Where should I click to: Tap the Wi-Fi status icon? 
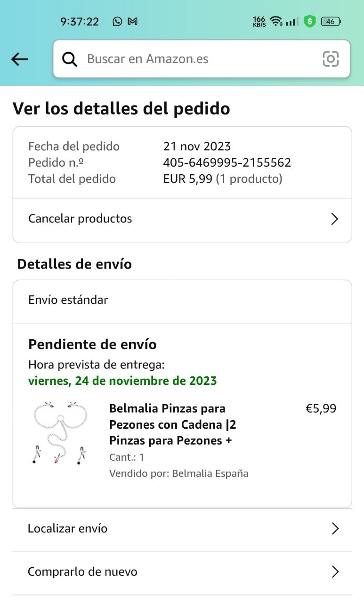[276, 21]
